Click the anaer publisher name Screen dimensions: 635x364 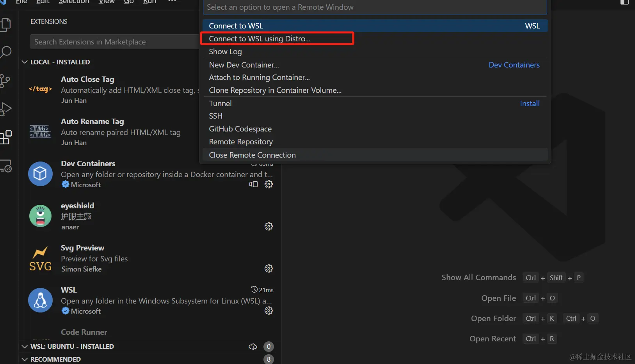[70, 227]
